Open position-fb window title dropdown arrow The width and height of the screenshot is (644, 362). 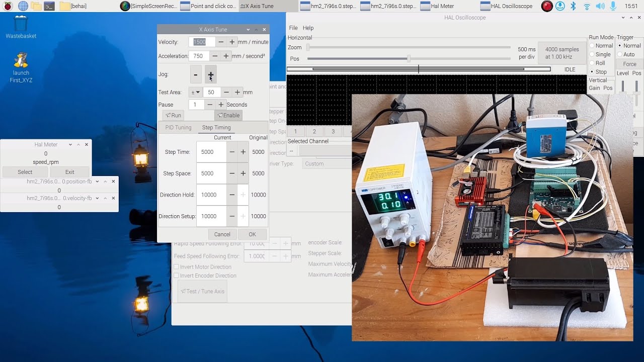click(97, 182)
